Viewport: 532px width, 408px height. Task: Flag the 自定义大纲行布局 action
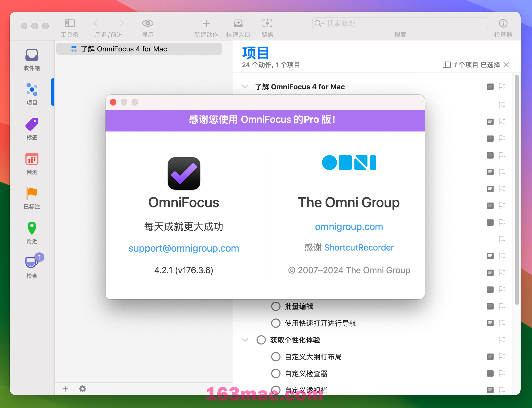tap(502, 357)
